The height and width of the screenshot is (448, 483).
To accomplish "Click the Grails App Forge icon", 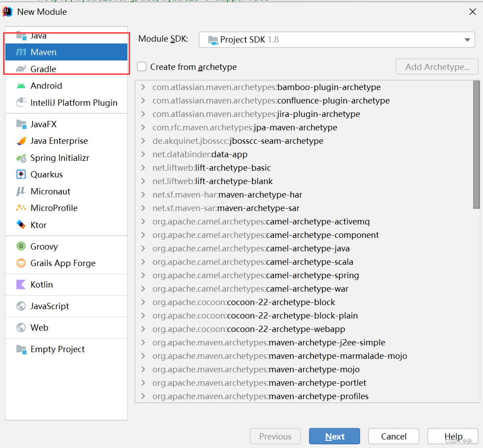I will [x=21, y=263].
